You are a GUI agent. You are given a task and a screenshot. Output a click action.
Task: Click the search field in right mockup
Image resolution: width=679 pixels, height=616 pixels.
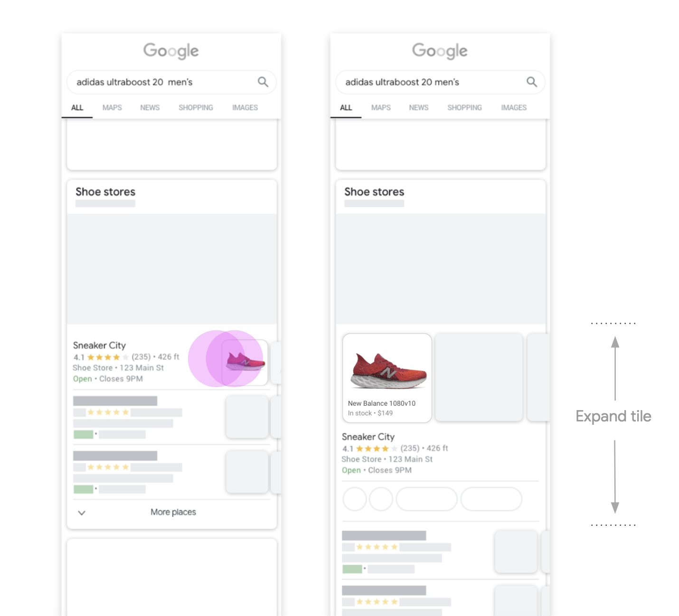coord(440,82)
